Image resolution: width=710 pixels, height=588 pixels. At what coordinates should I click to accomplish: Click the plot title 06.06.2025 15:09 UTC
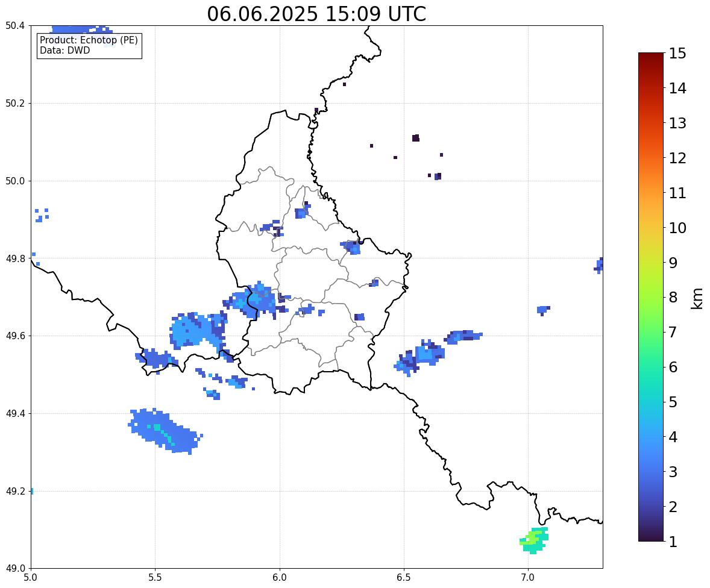316,14
